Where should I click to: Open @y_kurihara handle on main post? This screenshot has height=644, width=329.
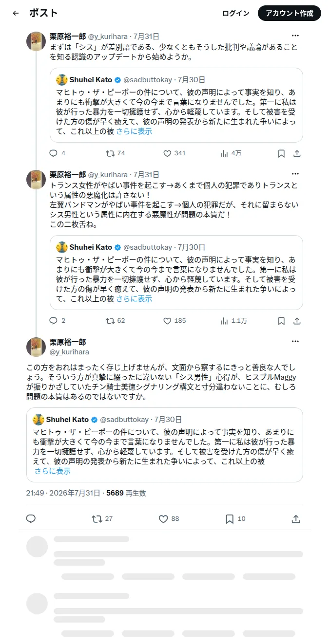point(69,351)
